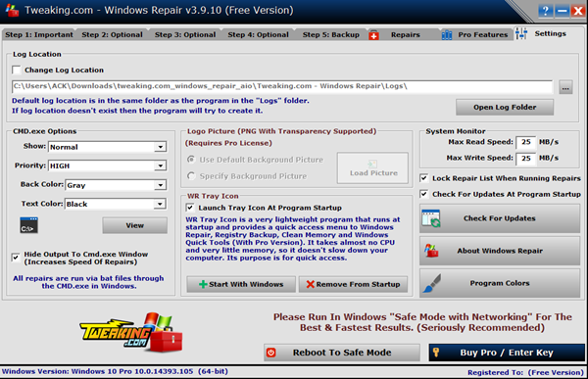Click the blue Pro Features tab icon

[447, 35]
